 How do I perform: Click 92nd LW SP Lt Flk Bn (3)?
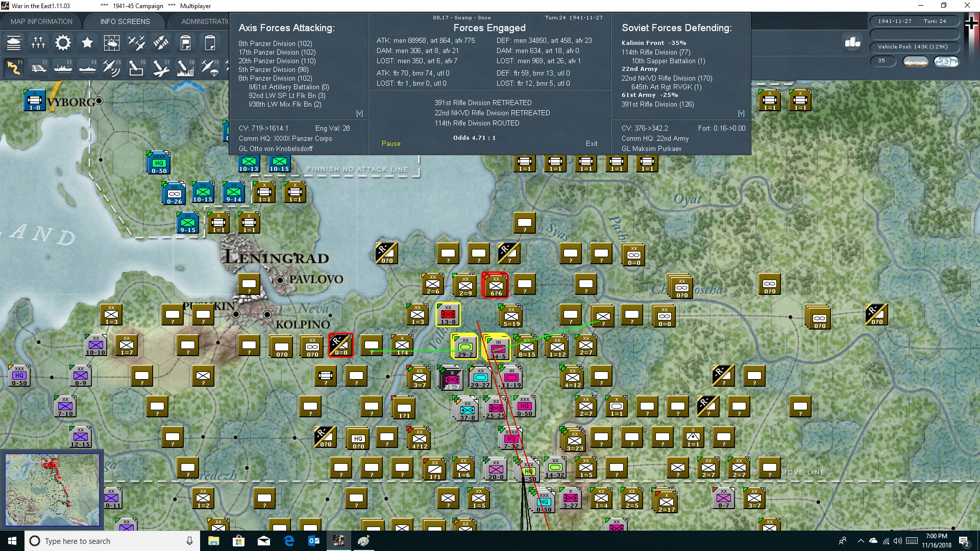[287, 95]
